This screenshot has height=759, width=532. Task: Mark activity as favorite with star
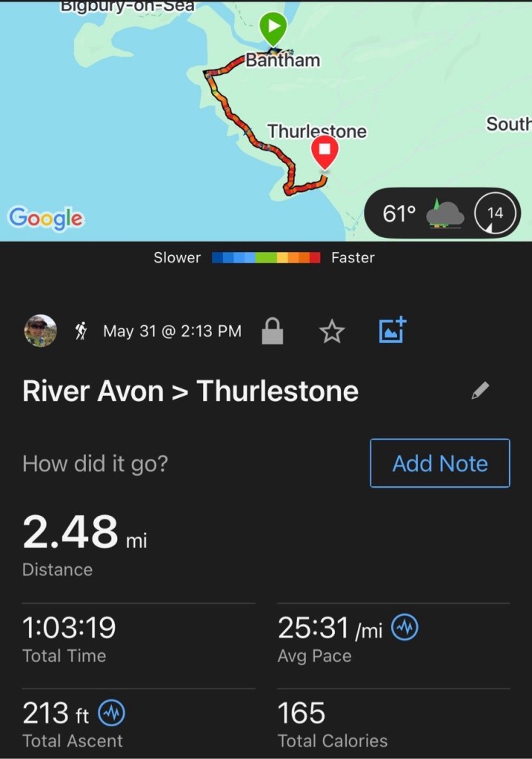[x=332, y=331]
